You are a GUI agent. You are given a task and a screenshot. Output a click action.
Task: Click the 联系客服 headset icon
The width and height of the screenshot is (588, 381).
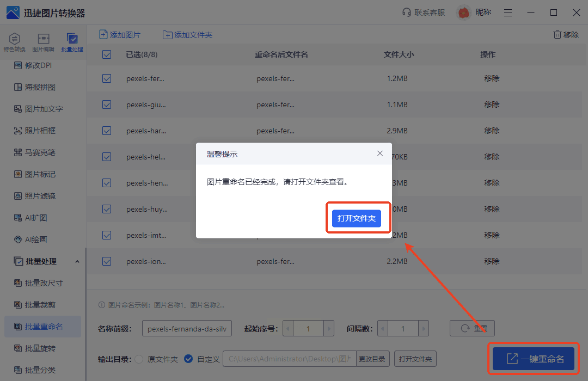(x=407, y=13)
